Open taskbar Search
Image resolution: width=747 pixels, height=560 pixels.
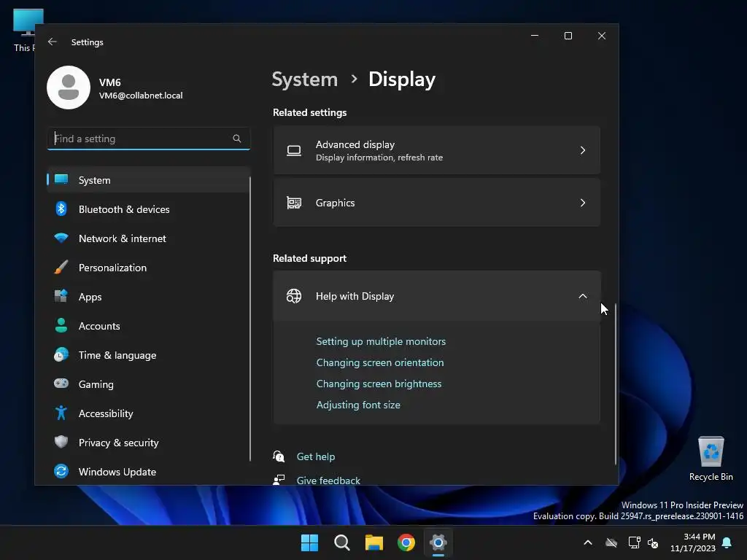[341, 542]
